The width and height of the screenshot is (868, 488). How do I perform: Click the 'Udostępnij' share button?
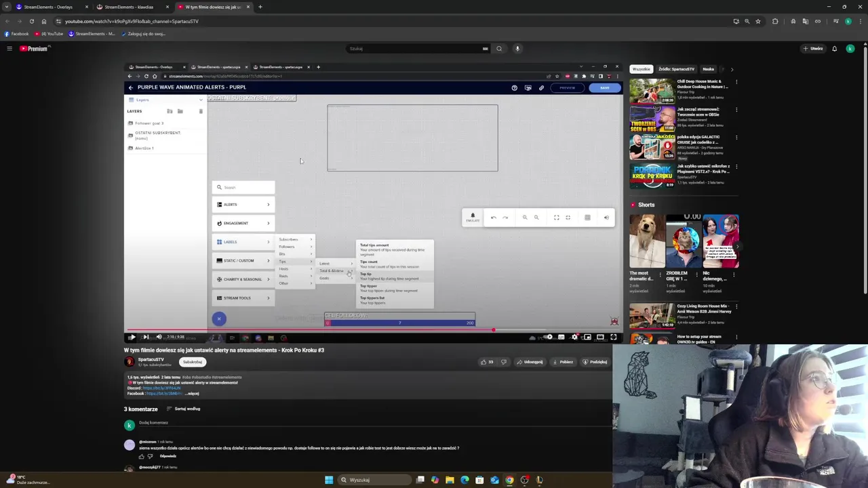(530, 362)
